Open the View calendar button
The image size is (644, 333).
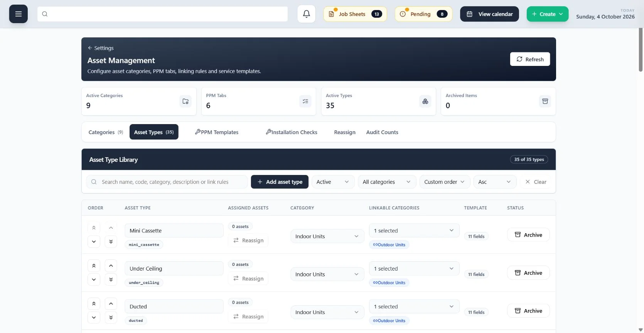tap(489, 14)
